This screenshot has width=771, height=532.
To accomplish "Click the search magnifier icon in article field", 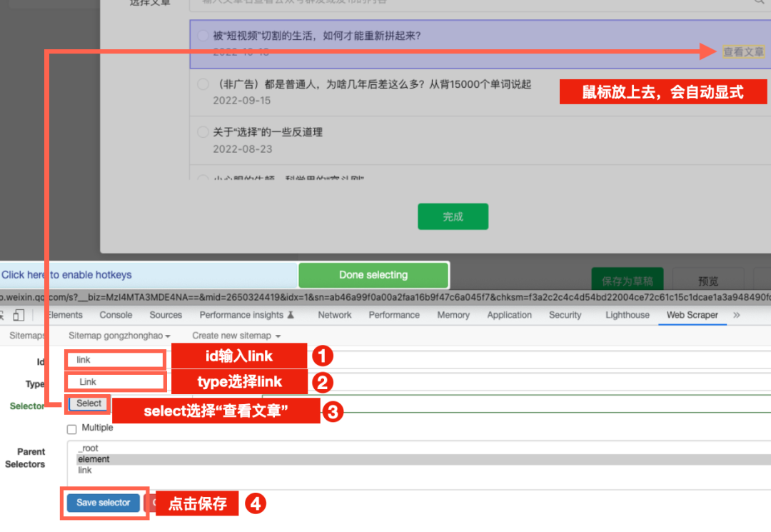I will 758,2.
